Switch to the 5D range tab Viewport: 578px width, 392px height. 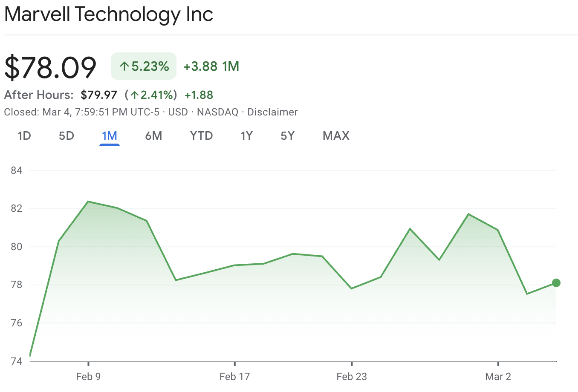click(x=66, y=136)
